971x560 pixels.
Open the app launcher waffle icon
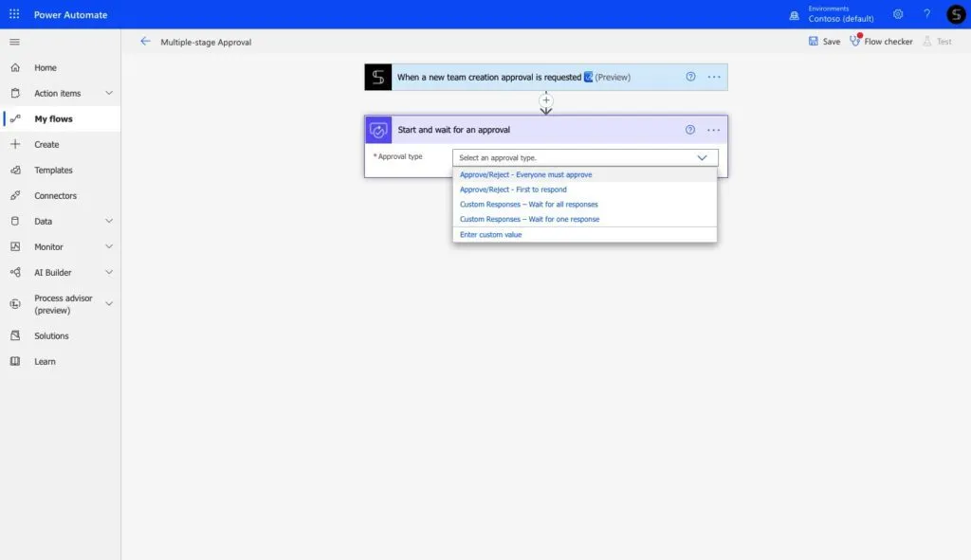tap(14, 13)
